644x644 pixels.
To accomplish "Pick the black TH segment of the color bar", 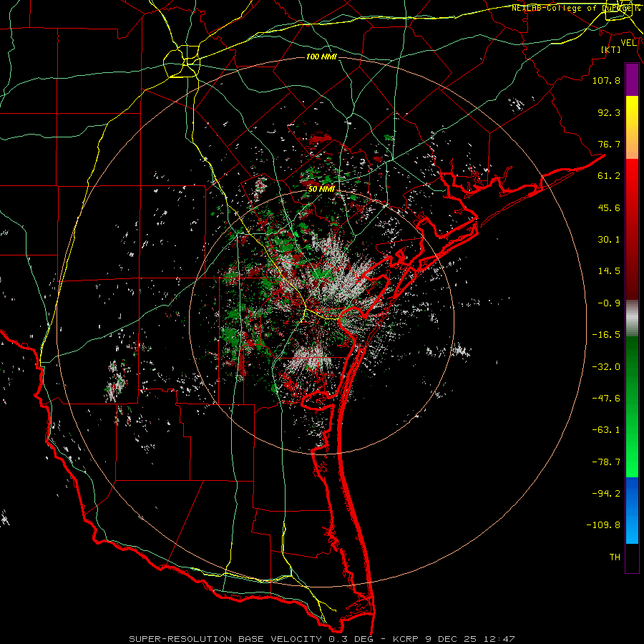I will 632,557.
